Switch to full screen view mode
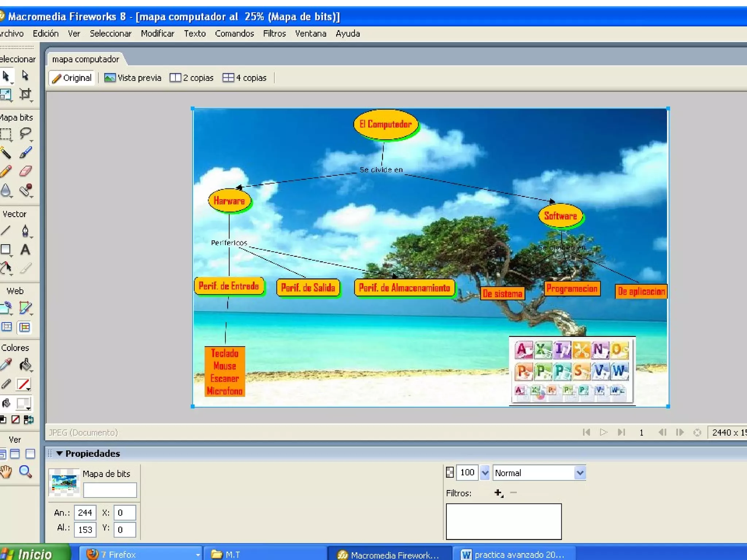The height and width of the screenshot is (560, 747). pyautogui.click(x=30, y=454)
